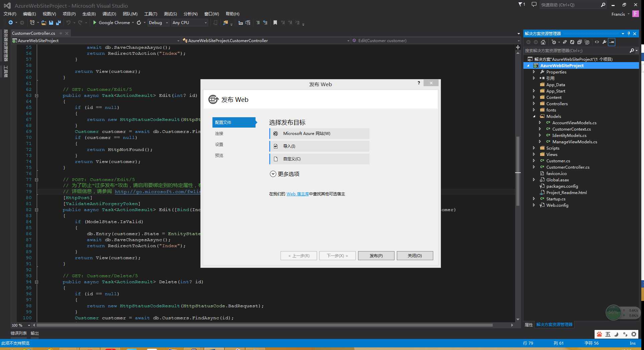Screen dimensions: 644x350
Task: Pin the Solution Explorer panel with the pushpin icon
Action: 629,33
